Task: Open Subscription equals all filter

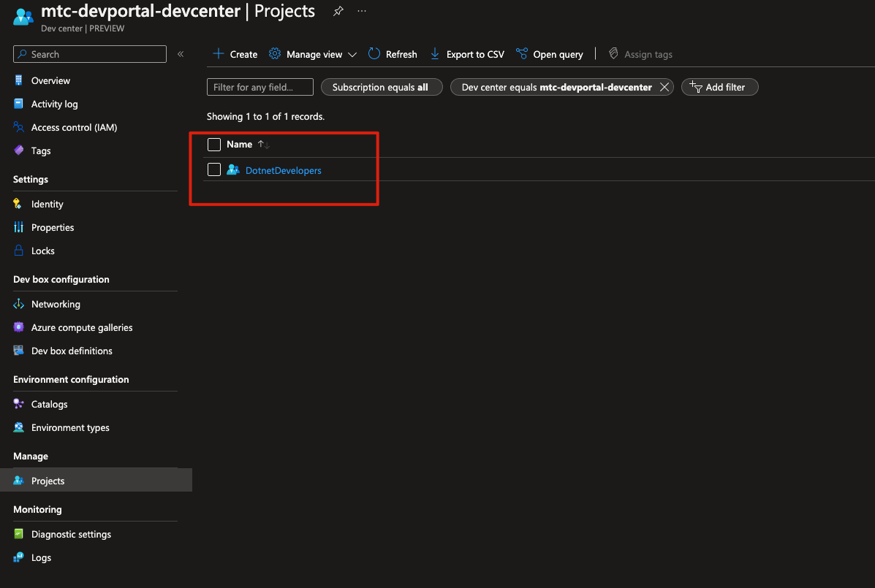Action: [x=381, y=87]
